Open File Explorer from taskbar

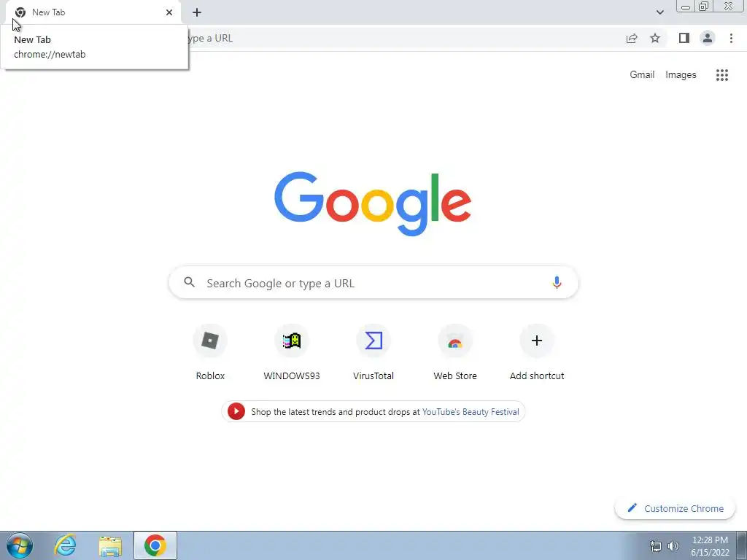click(x=110, y=545)
